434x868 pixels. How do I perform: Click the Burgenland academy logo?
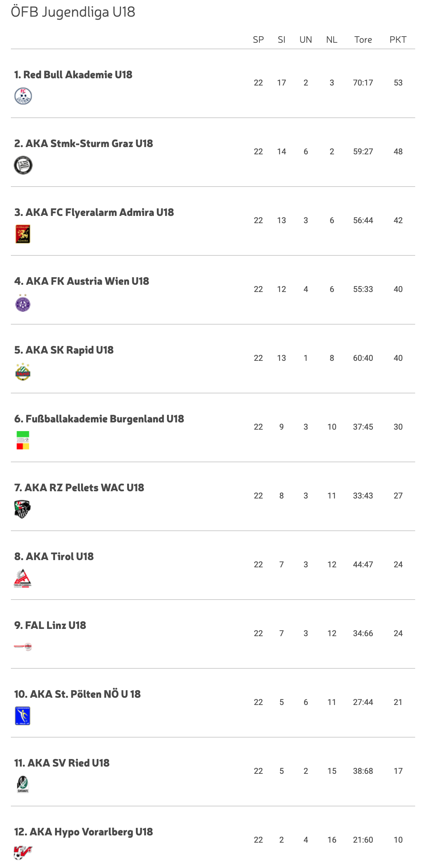pos(23,440)
